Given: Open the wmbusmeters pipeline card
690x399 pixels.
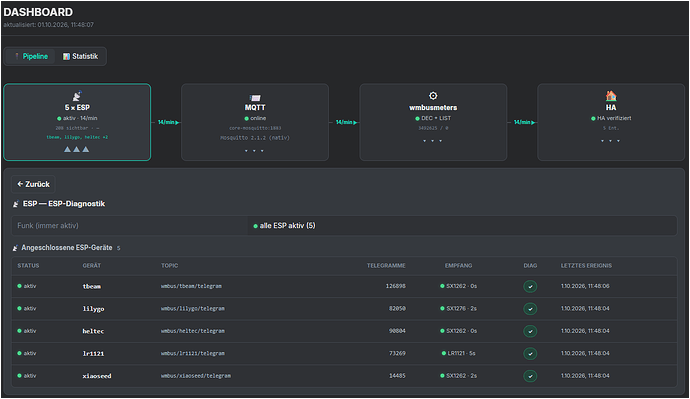Looking at the screenshot, I should pyautogui.click(x=433, y=122).
